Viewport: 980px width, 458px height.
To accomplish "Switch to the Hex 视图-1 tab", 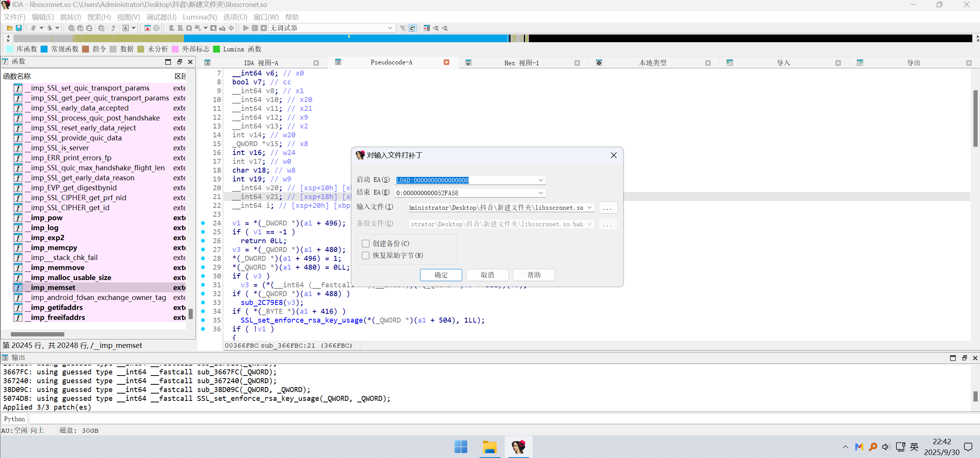I will pos(521,63).
